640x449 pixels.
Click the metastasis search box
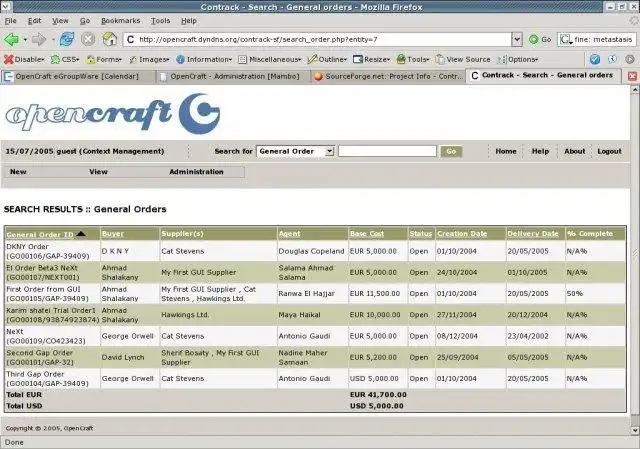click(x=603, y=40)
